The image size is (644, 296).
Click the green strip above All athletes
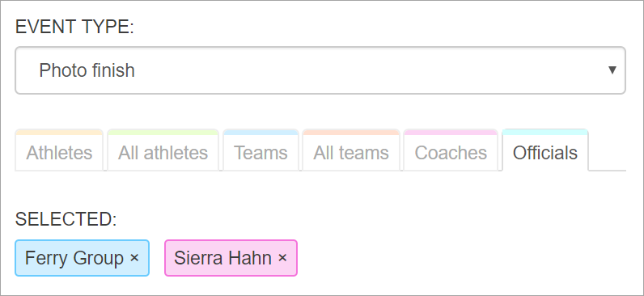[163, 132]
